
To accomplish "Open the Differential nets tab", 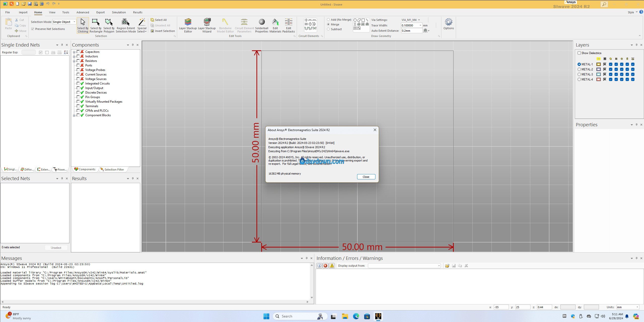I will pyautogui.click(x=27, y=170).
